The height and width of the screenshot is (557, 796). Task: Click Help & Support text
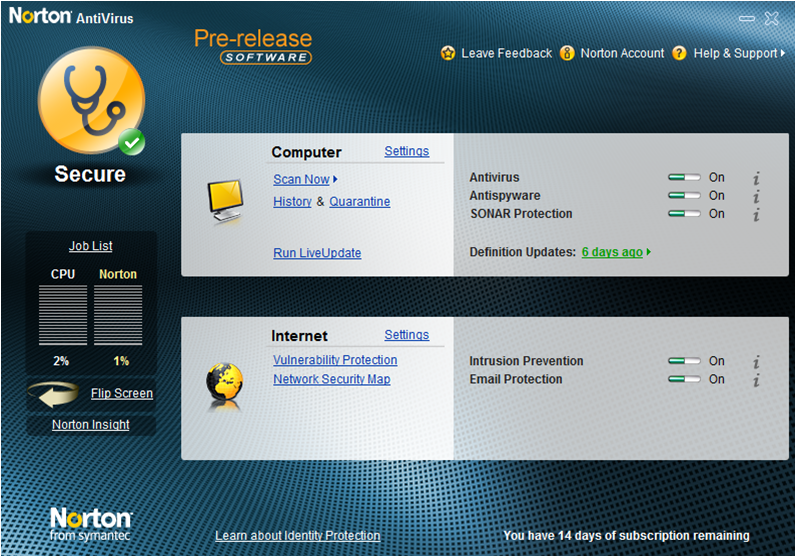click(x=736, y=53)
